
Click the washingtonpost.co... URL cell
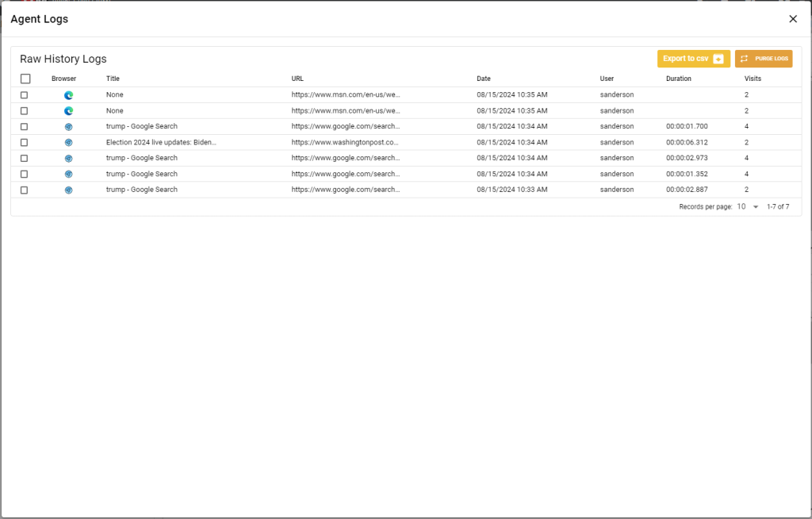tap(345, 142)
